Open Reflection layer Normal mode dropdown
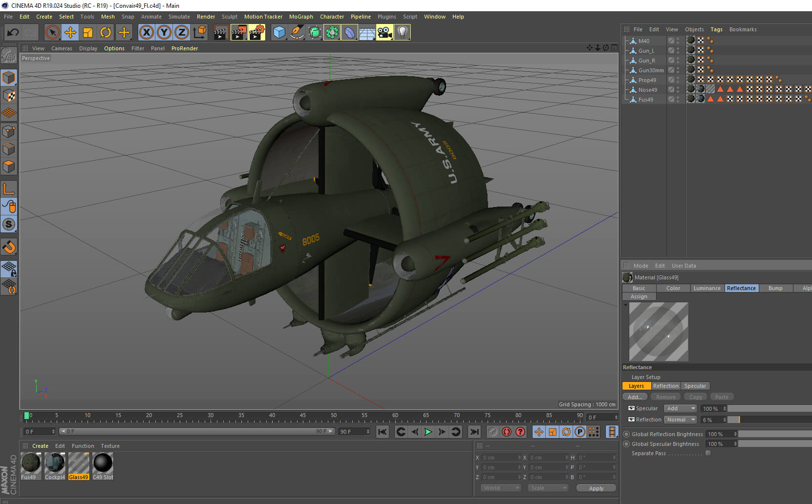This screenshot has height=504, width=812. [x=680, y=420]
